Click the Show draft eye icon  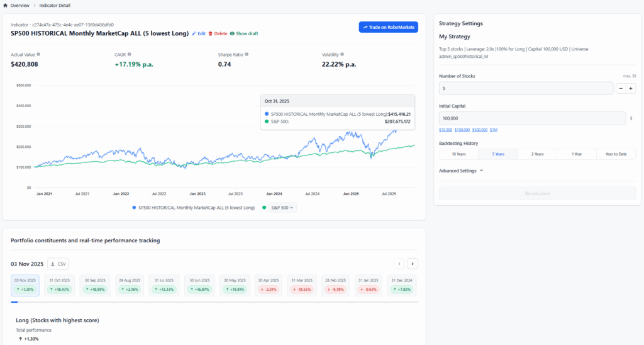click(x=232, y=33)
